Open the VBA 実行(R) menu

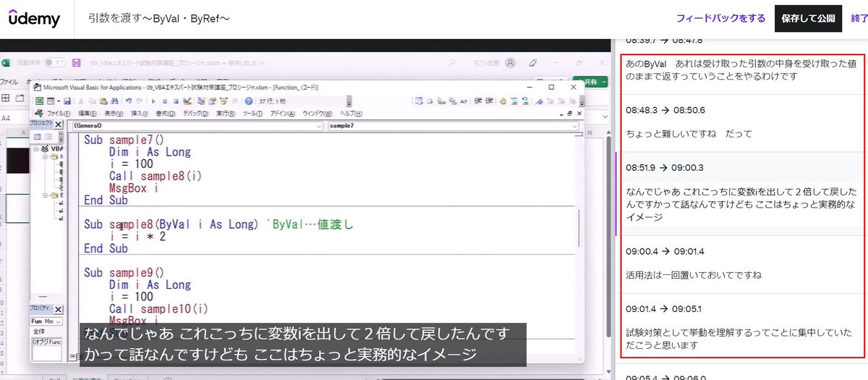coord(226,114)
